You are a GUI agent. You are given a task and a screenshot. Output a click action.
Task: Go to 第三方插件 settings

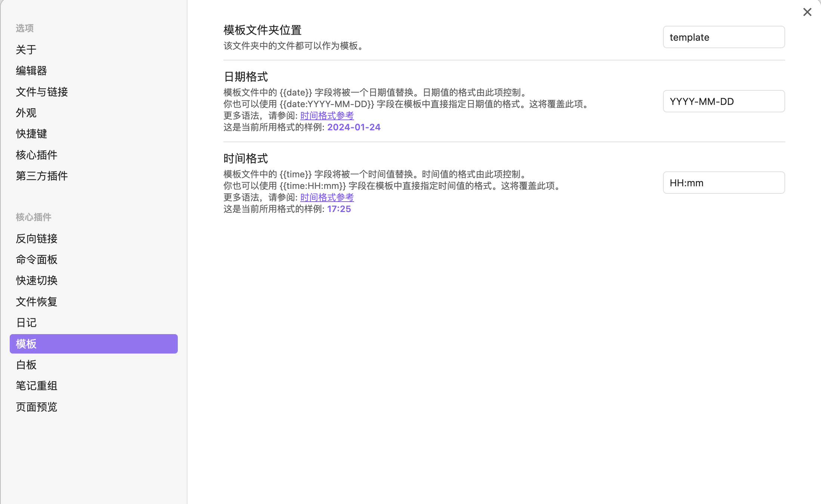tap(42, 176)
